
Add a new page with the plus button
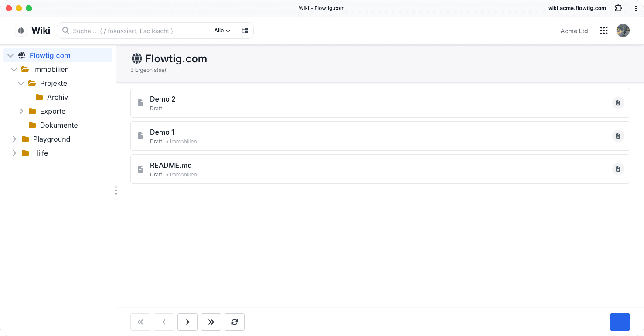tap(620, 322)
